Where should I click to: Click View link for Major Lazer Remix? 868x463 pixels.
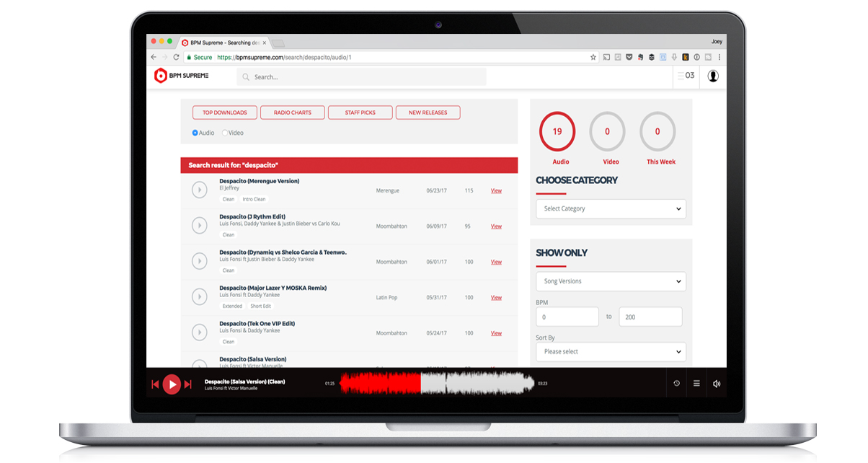pos(496,297)
